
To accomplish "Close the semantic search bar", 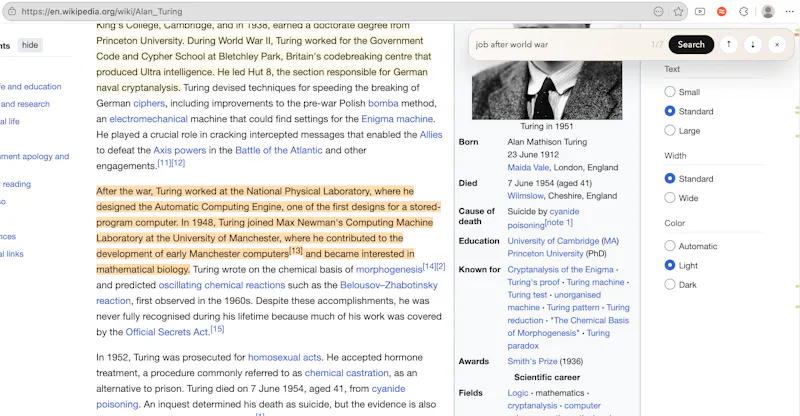I will point(777,44).
